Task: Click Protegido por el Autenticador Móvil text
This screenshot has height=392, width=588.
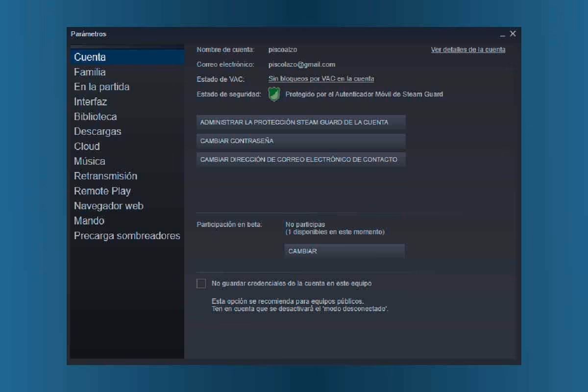Action: (x=364, y=94)
